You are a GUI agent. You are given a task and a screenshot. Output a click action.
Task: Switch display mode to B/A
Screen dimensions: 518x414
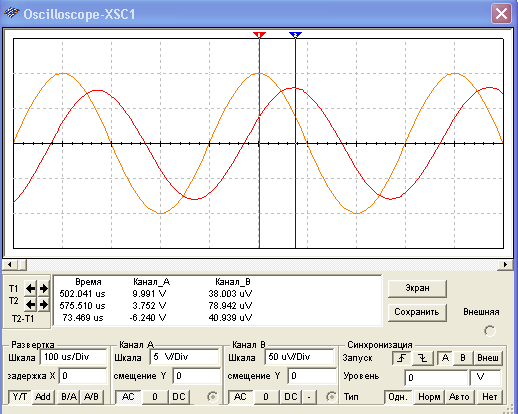(x=69, y=397)
